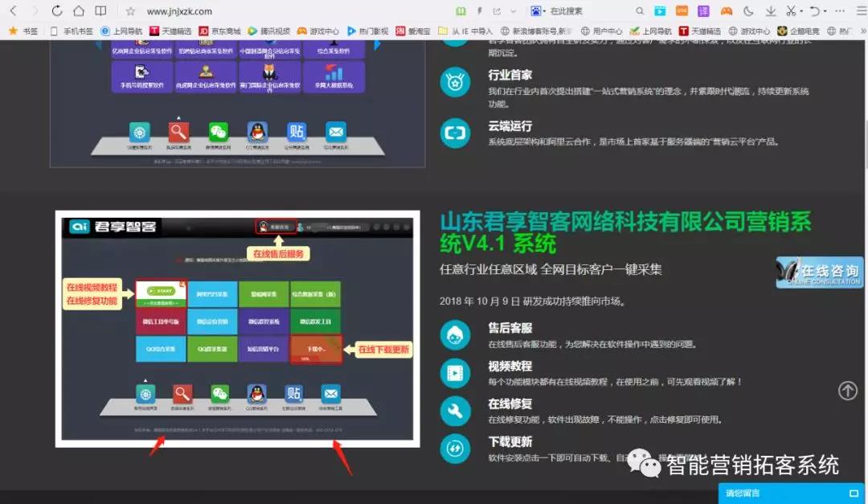Image resolution: width=868 pixels, height=504 pixels.
Task: Toggle night mode with the moon icon
Action: (x=748, y=11)
